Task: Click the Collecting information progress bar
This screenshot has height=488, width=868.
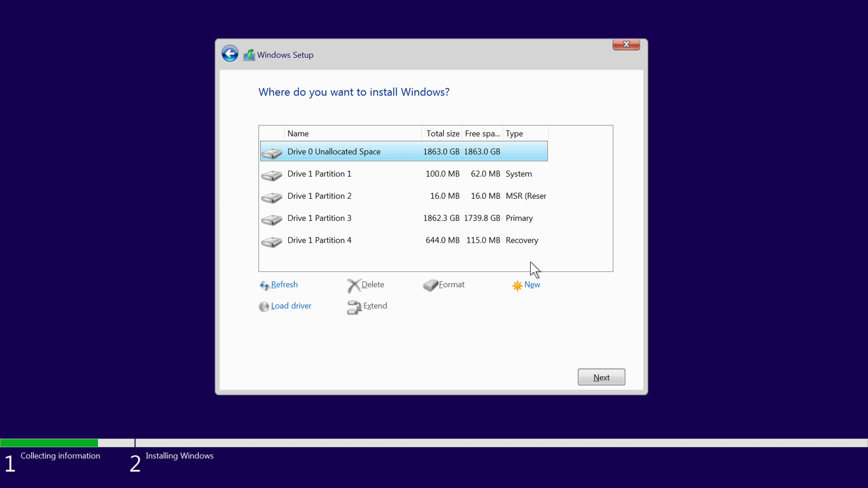Action: [x=67, y=443]
